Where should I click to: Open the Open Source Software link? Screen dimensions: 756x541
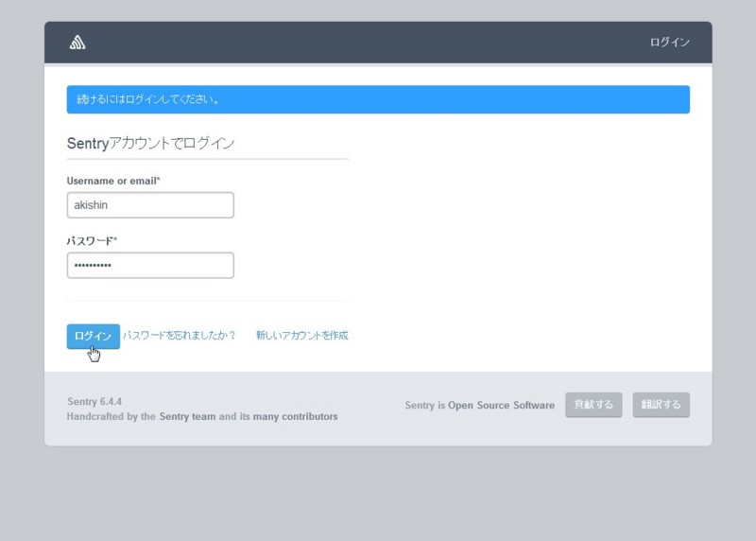(501, 406)
